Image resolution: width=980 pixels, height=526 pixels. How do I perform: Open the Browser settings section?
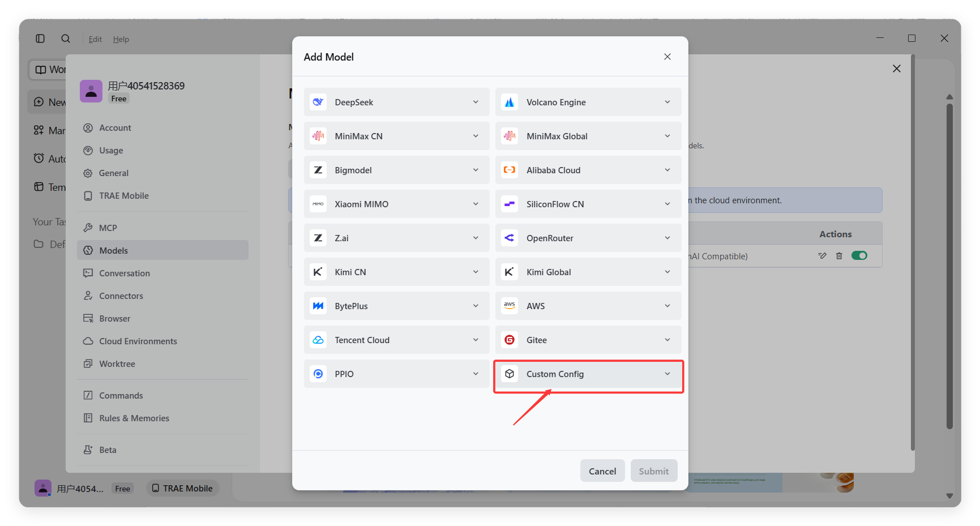point(163,318)
